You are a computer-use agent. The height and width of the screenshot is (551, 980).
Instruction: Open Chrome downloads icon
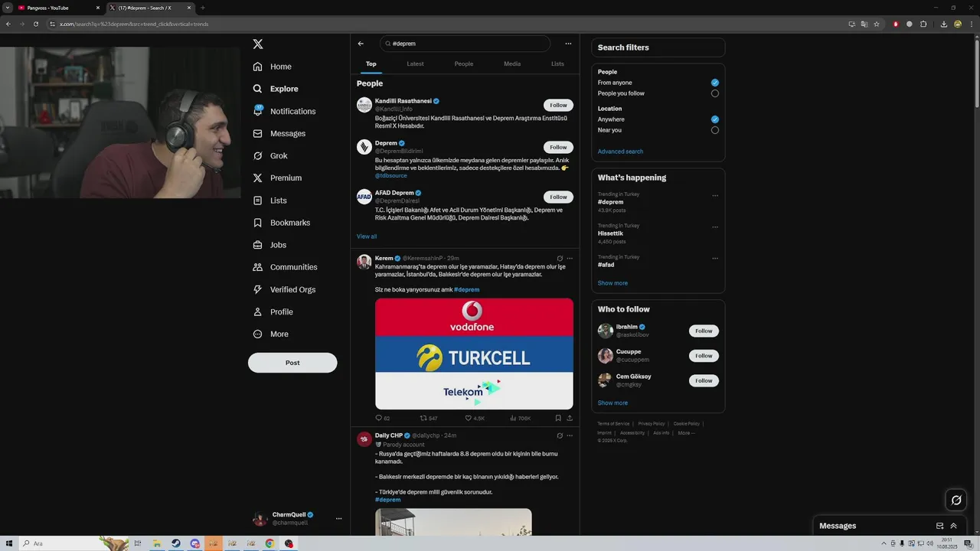pyautogui.click(x=944, y=24)
